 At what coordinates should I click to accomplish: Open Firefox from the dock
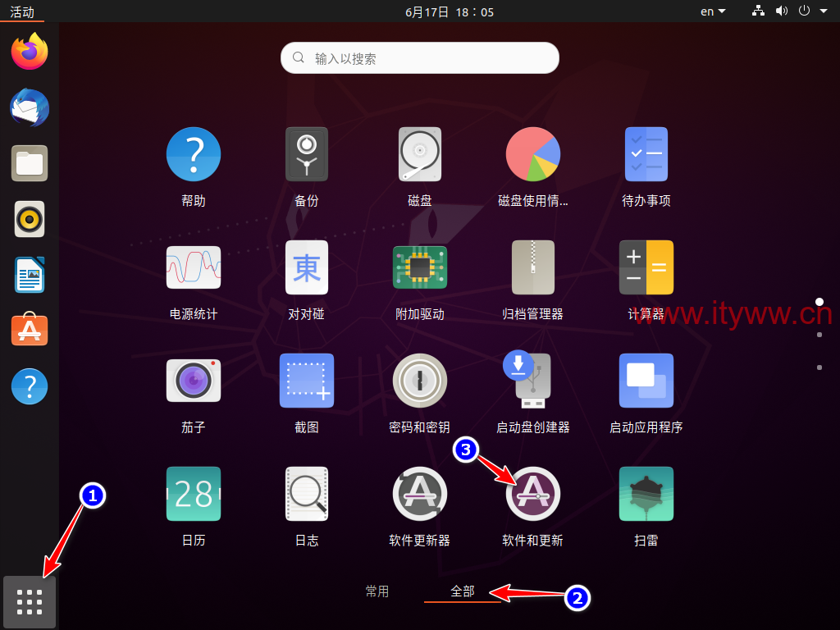[30, 52]
